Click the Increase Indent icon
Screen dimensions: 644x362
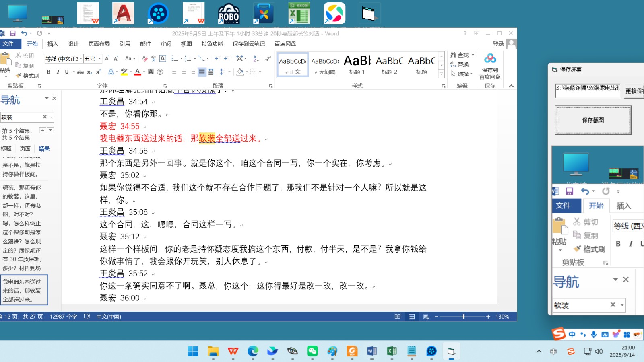pos(227,59)
